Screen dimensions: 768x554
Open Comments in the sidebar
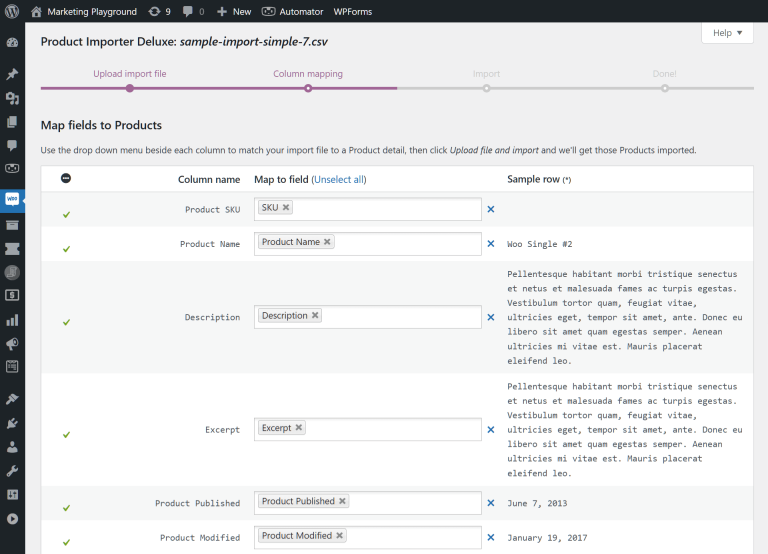[12, 145]
